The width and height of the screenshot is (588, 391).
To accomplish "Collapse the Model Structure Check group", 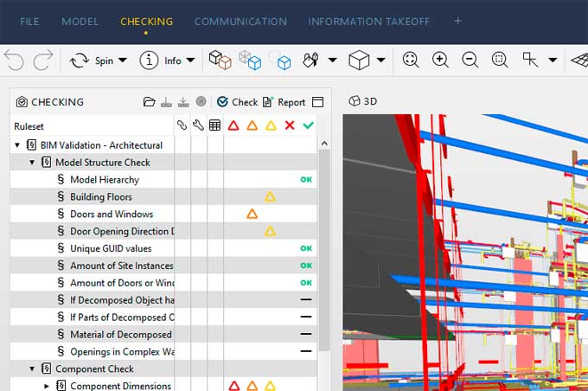I will pos(32,163).
